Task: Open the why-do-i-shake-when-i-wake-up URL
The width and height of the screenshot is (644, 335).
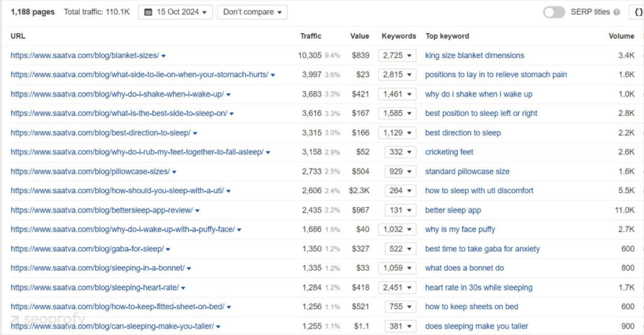Action: pyautogui.click(x=117, y=94)
